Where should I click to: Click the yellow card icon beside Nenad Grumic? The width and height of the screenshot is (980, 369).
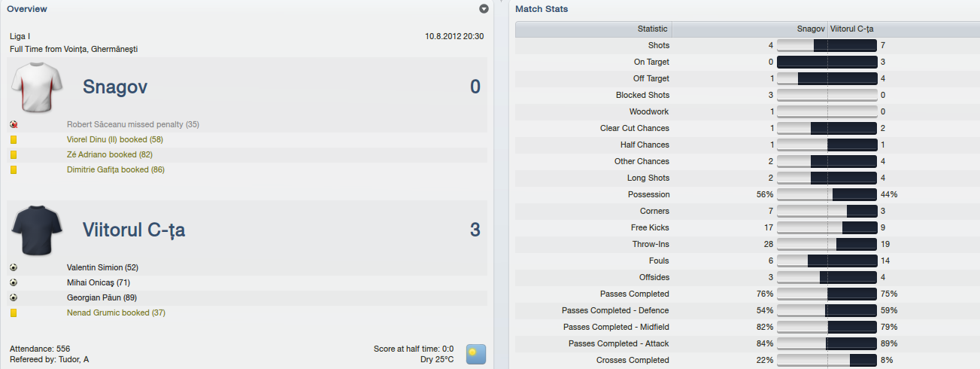[14, 313]
